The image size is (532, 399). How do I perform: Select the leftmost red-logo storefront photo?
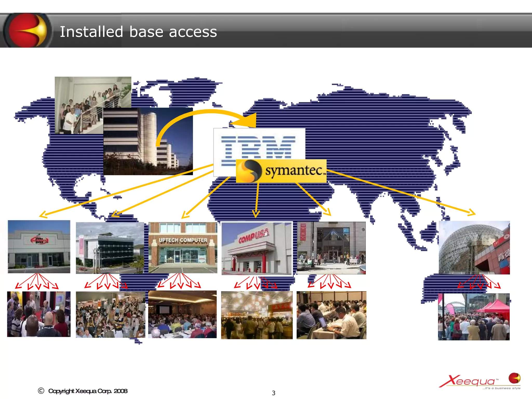(39, 247)
